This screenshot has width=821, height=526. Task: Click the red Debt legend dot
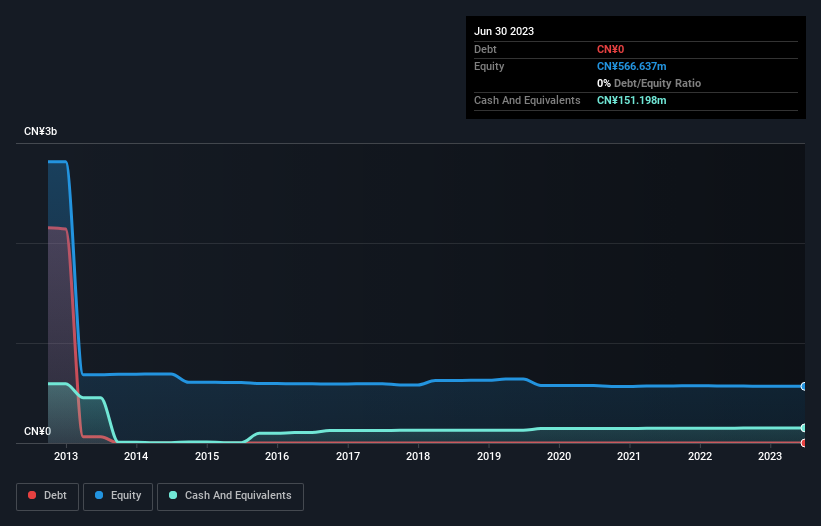tap(32, 495)
